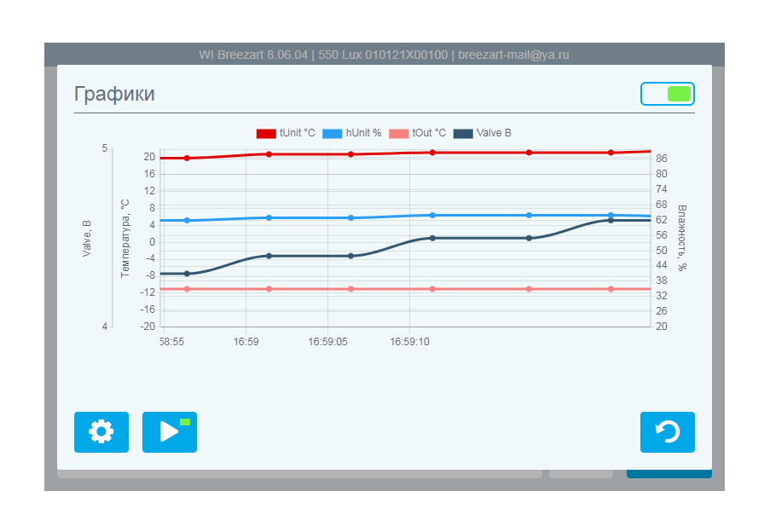This screenshot has width=764, height=532.
Task: Click the circular arrow return button
Action: (x=667, y=432)
